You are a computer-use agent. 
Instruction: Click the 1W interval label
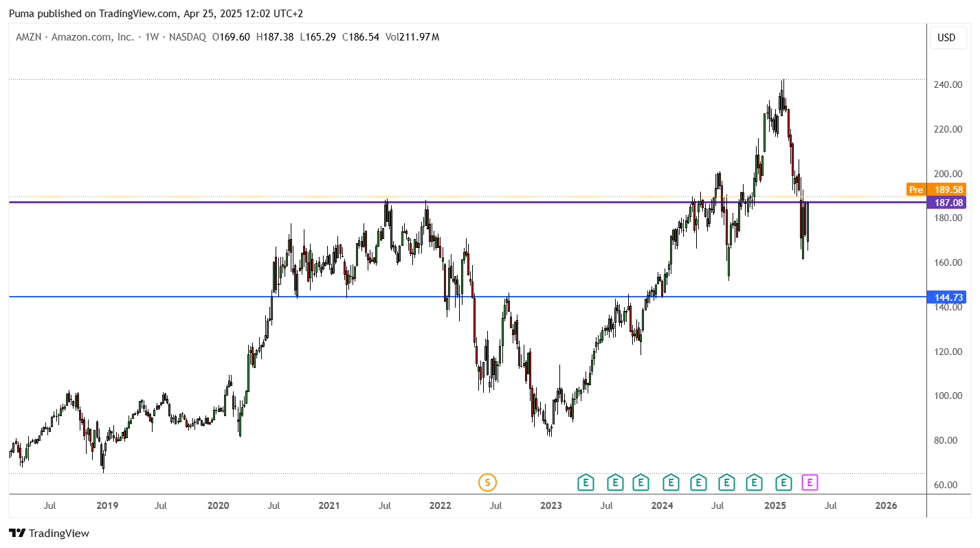click(153, 37)
